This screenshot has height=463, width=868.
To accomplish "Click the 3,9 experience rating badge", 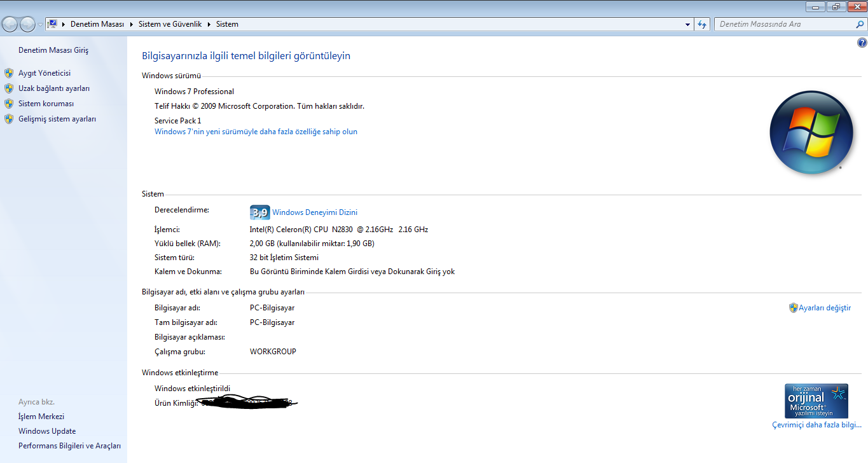I will pos(259,212).
